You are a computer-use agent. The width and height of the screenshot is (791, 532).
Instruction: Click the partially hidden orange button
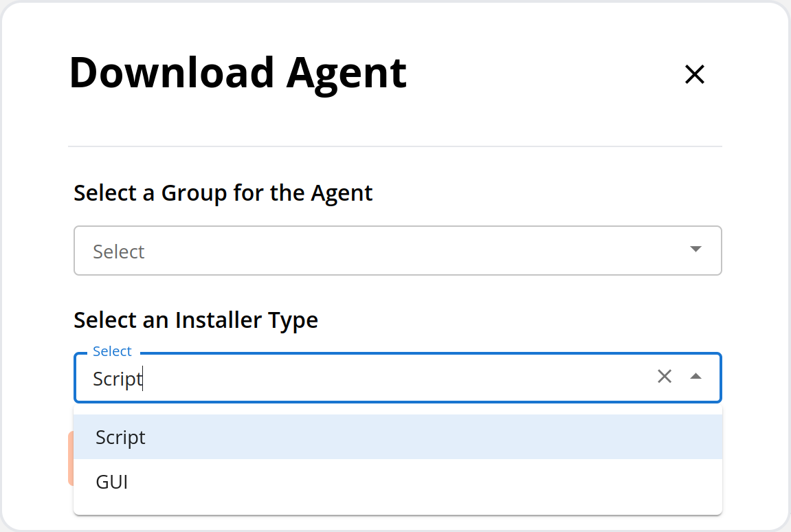(71, 458)
